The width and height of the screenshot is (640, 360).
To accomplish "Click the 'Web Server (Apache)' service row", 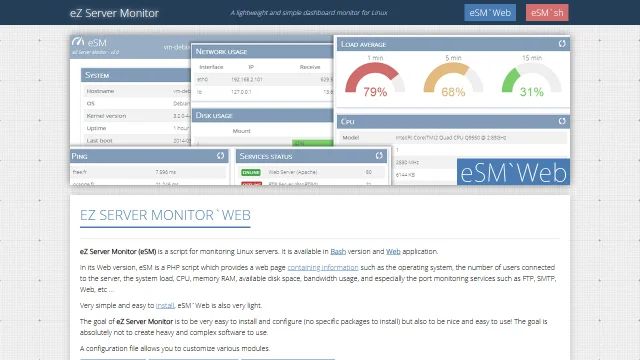I will coord(312,172).
